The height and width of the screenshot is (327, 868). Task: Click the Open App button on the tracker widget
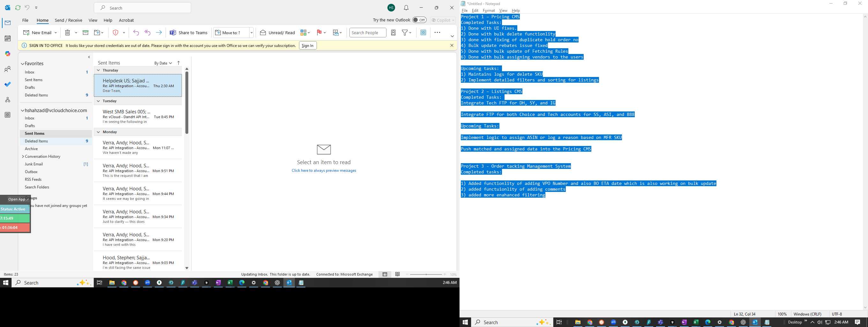18,199
